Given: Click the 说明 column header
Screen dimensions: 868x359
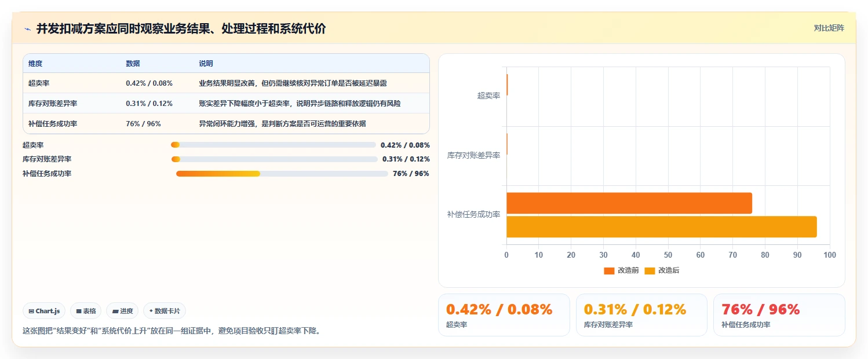Looking at the screenshot, I should click(x=206, y=64).
